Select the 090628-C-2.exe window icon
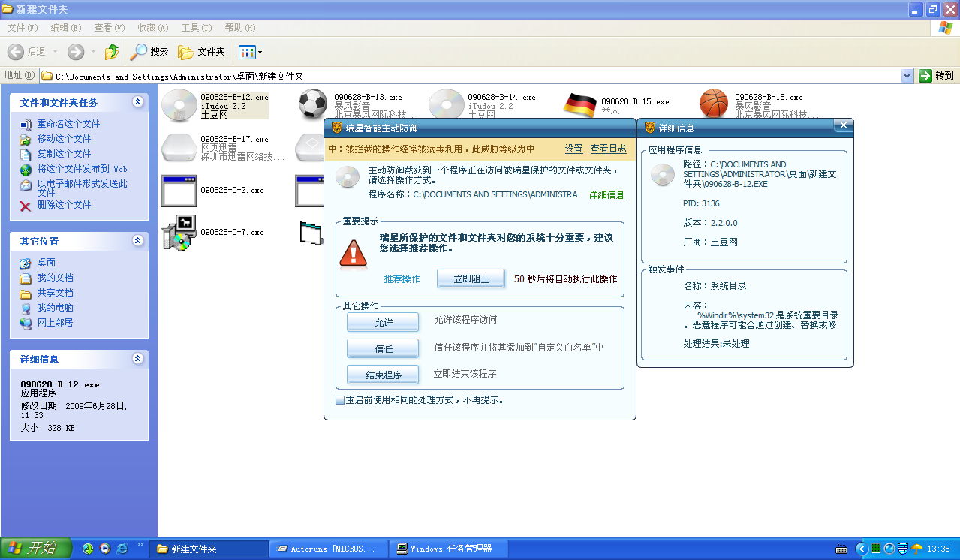This screenshot has width=960, height=560. click(179, 191)
